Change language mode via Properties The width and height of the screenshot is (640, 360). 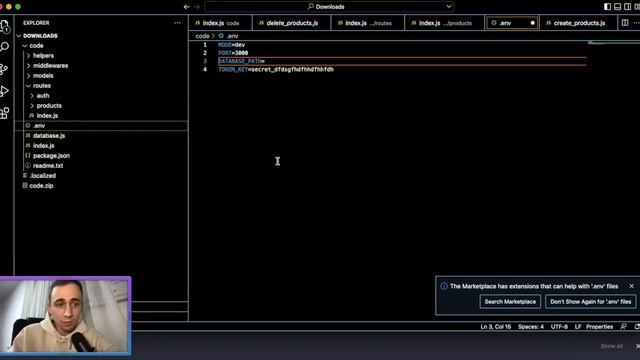[x=599, y=327]
